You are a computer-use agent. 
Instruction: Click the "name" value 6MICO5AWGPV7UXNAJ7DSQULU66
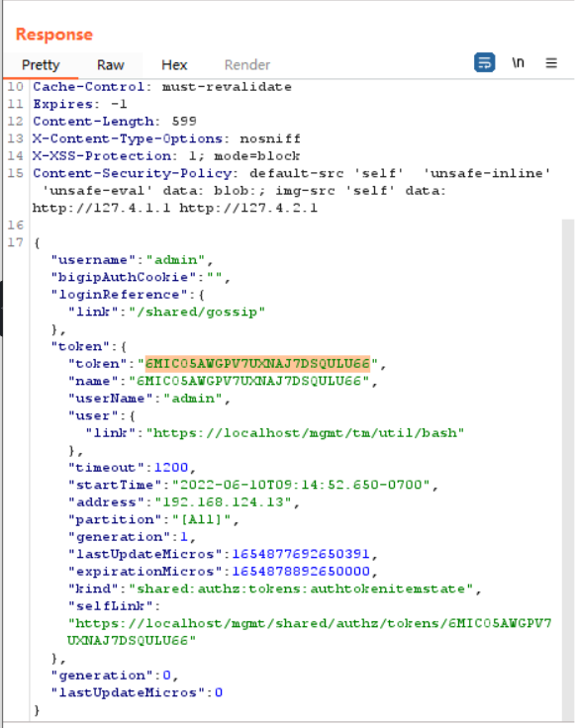[x=249, y=381]
